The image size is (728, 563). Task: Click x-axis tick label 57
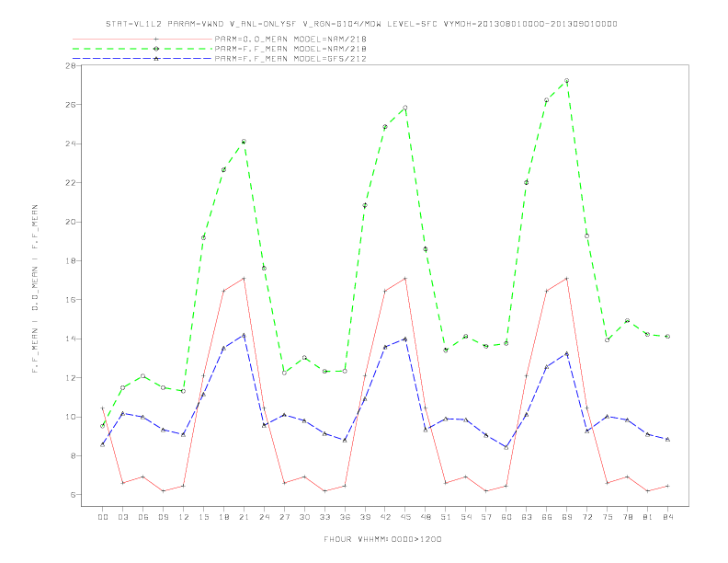486,517
